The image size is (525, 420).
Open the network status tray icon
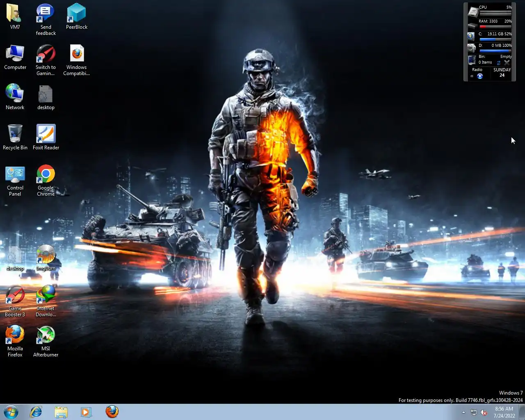(474, 412)
